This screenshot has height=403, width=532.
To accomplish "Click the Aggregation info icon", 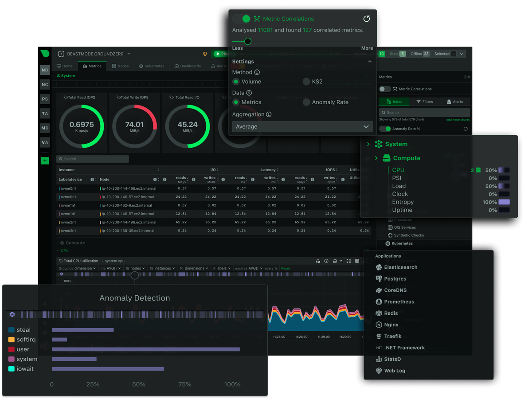I will 269,114.
